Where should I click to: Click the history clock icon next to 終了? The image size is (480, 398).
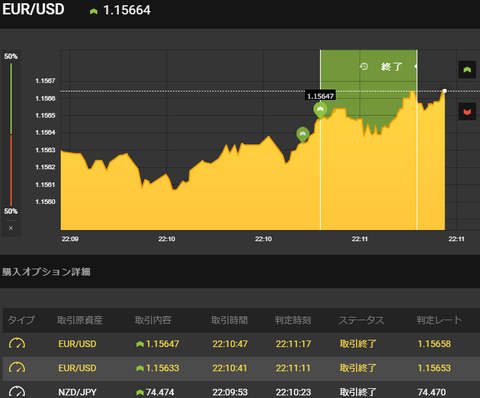tap(364, 66)
